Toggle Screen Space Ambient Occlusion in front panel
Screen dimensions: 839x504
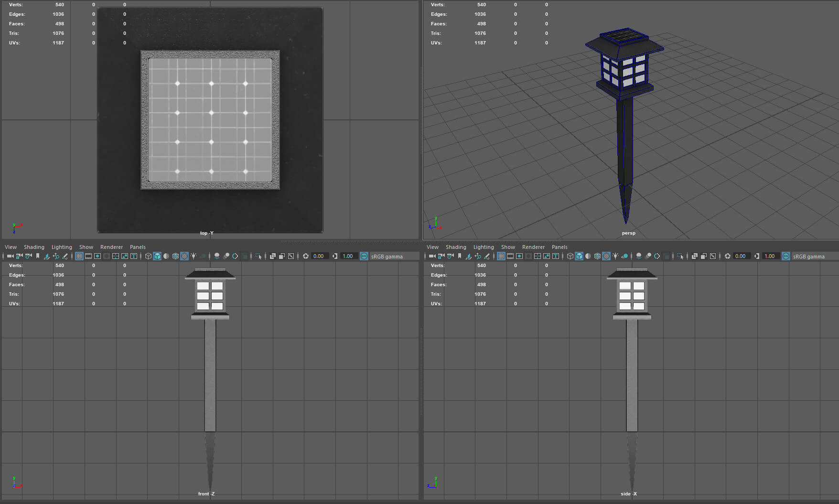(x=217, y=256)
